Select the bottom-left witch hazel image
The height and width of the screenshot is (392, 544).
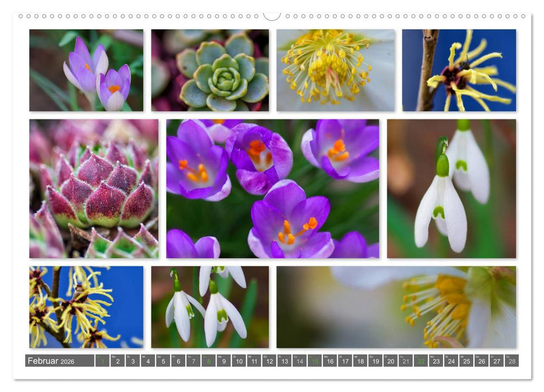85,308
